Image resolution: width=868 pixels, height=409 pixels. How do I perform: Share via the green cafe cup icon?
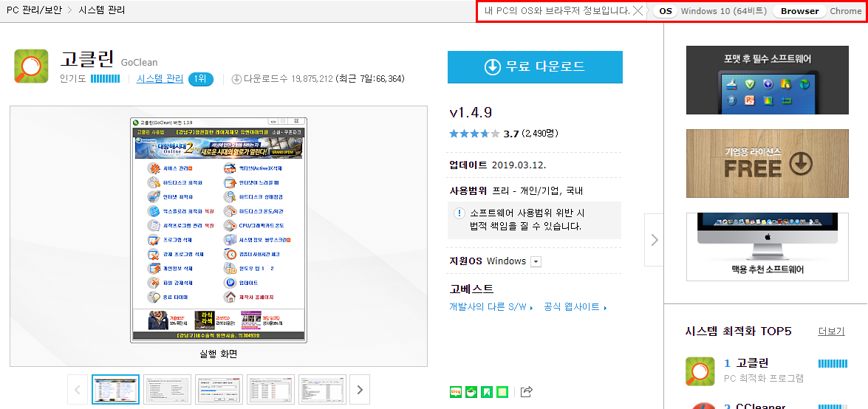click(471, 392)
